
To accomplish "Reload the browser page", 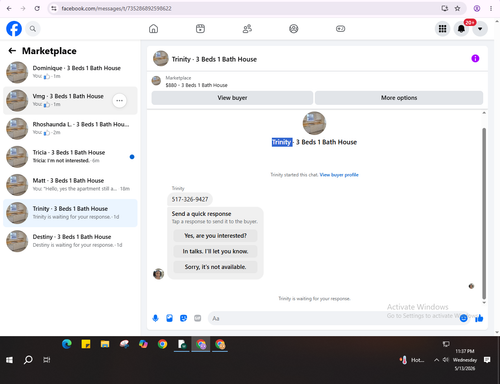I will pyautogui.click(x=37, y=8).
